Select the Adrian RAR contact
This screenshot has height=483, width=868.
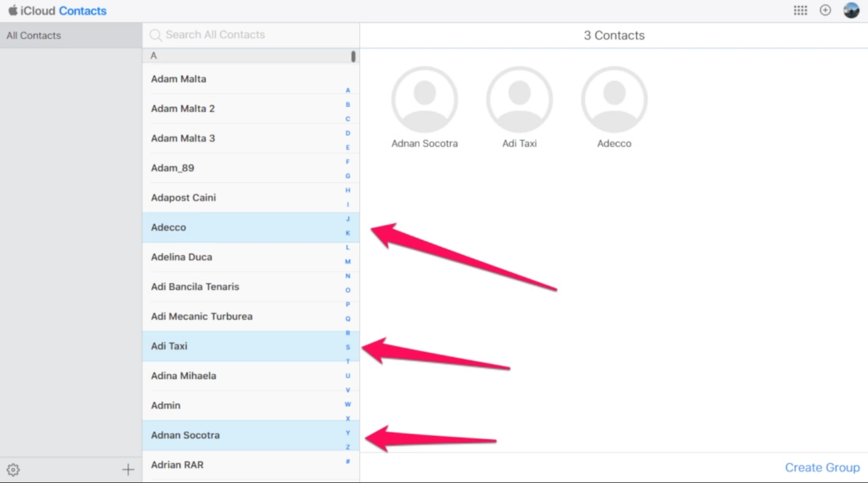coord(177,464)
